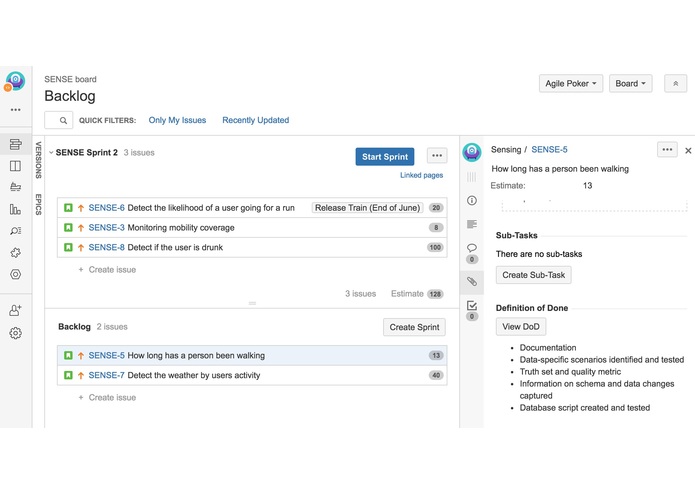The width and height of the screenshot is (695, 494).
Task: Open the project avatar in the sidebar
Action: pyautogui.click(x=16, y=81)
